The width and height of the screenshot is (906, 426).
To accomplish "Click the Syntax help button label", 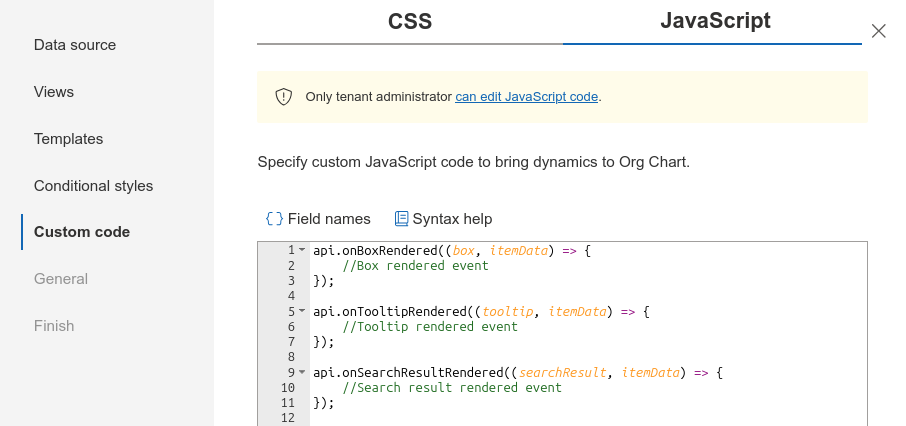I will (x=452, y=219).
